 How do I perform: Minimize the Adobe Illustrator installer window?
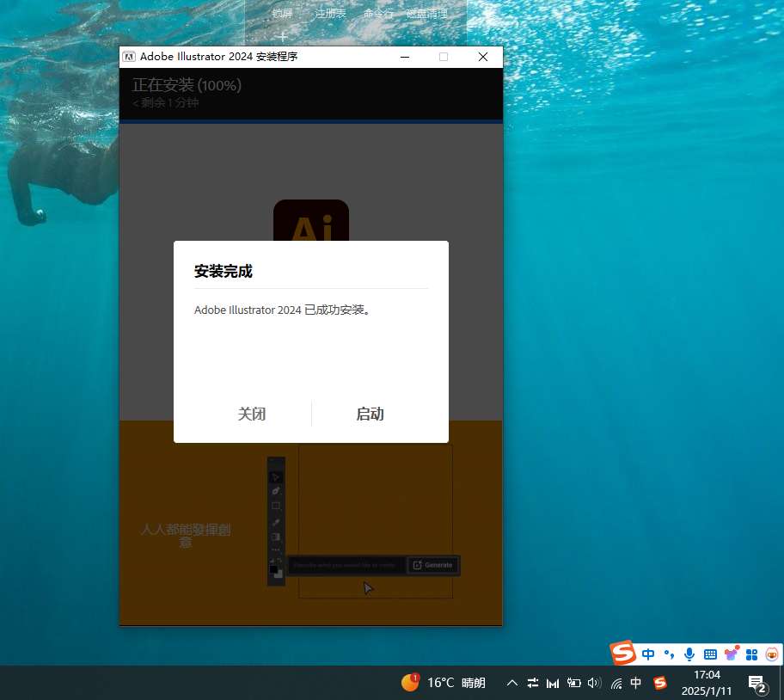[405, 57]
